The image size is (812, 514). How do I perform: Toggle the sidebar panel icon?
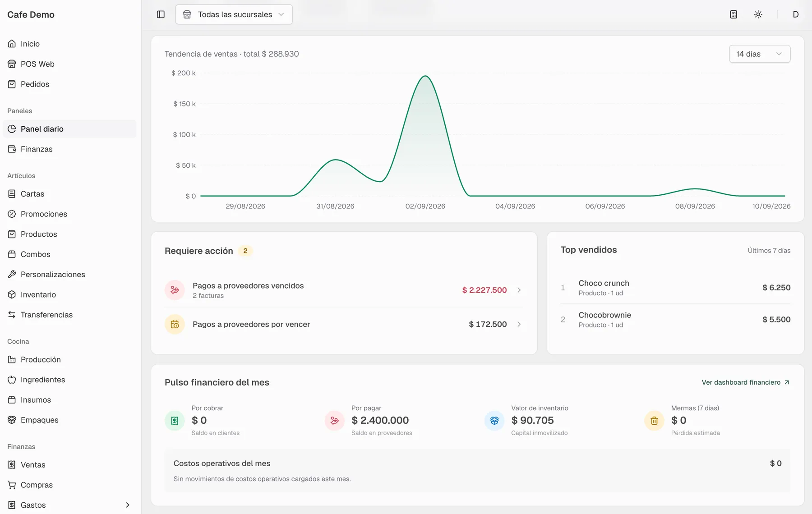(161, 14)
